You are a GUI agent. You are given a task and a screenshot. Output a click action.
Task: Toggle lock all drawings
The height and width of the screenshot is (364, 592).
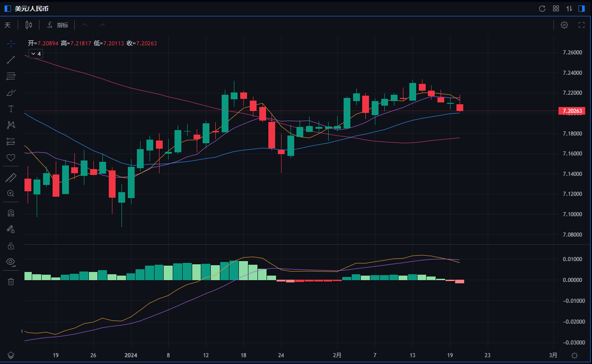coord(11,246)
